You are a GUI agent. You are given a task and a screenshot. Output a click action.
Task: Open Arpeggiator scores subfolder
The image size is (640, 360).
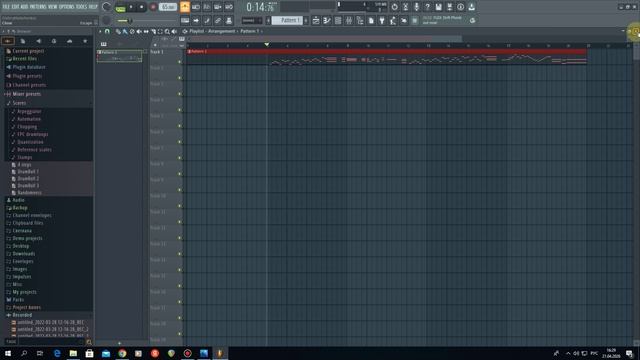click(x=29, y=111)
